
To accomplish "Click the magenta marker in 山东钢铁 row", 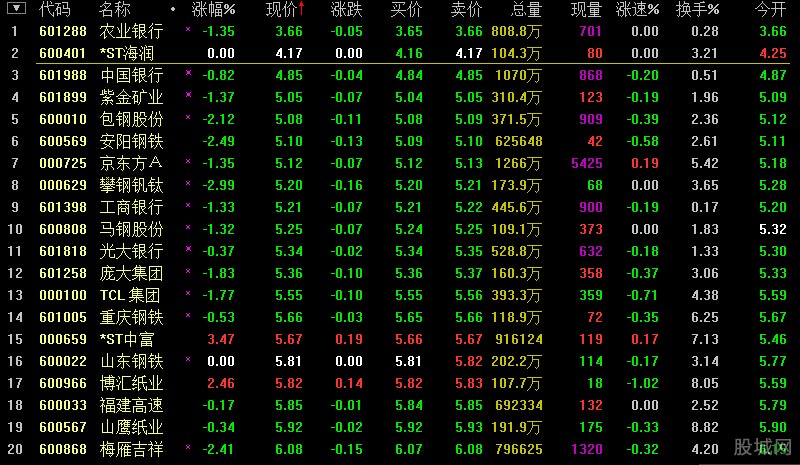I will (x=188, y=359).
